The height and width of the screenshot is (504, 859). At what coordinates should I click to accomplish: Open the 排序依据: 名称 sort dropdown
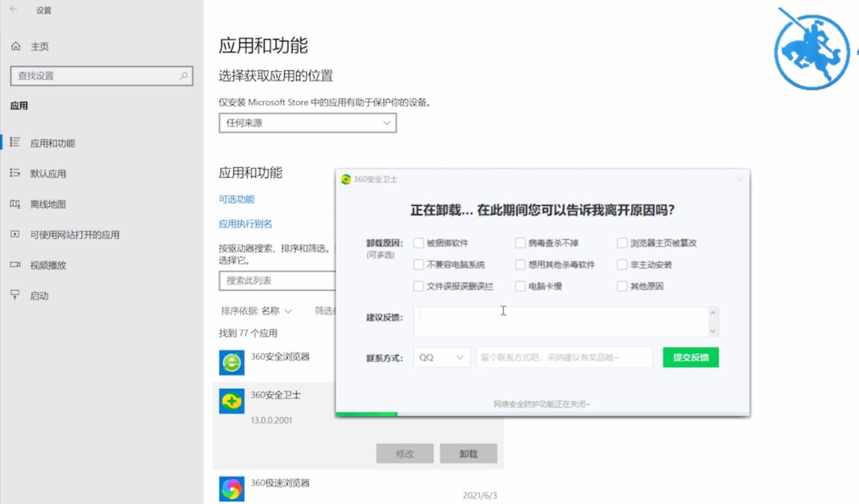tap(256, 311)
